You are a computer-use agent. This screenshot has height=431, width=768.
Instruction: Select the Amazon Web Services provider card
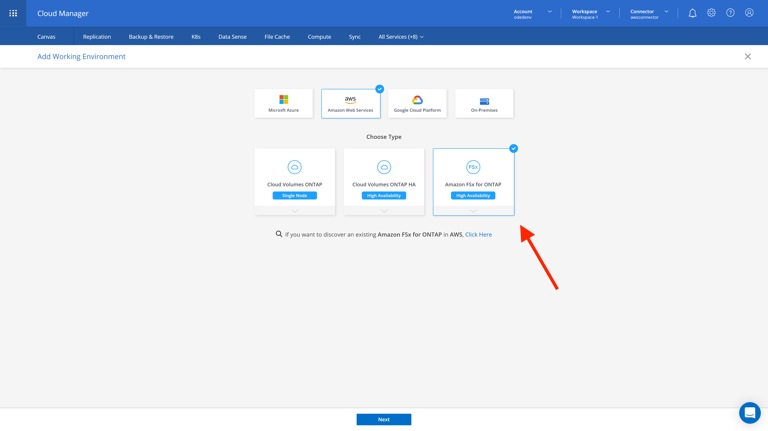click(351, 103)
